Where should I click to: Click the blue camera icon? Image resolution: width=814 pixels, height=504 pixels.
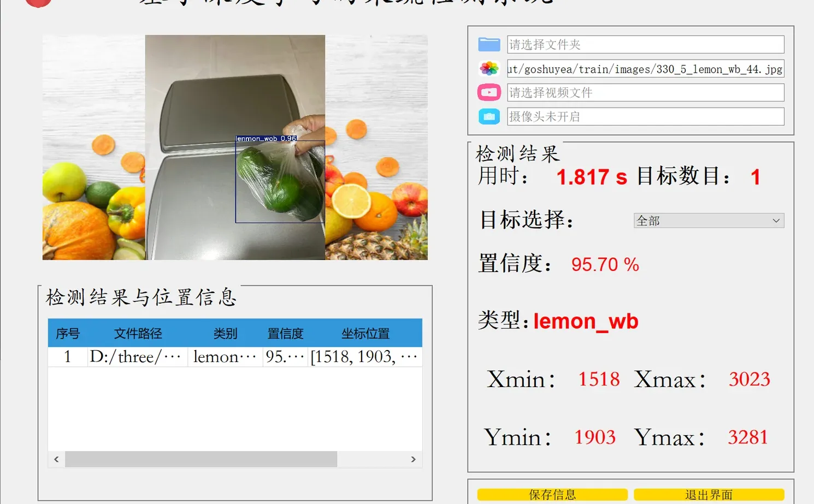tap(489, 116)
